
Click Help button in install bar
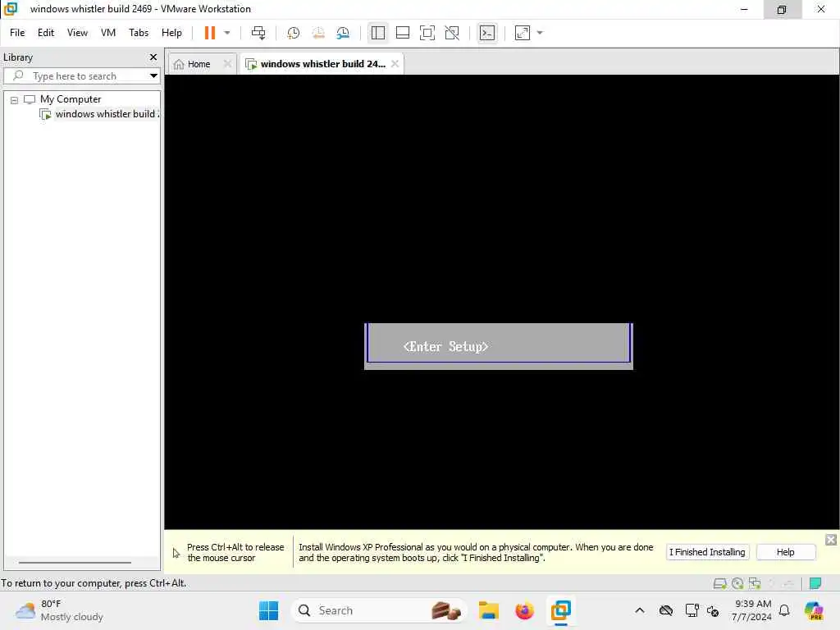[785, 552]
